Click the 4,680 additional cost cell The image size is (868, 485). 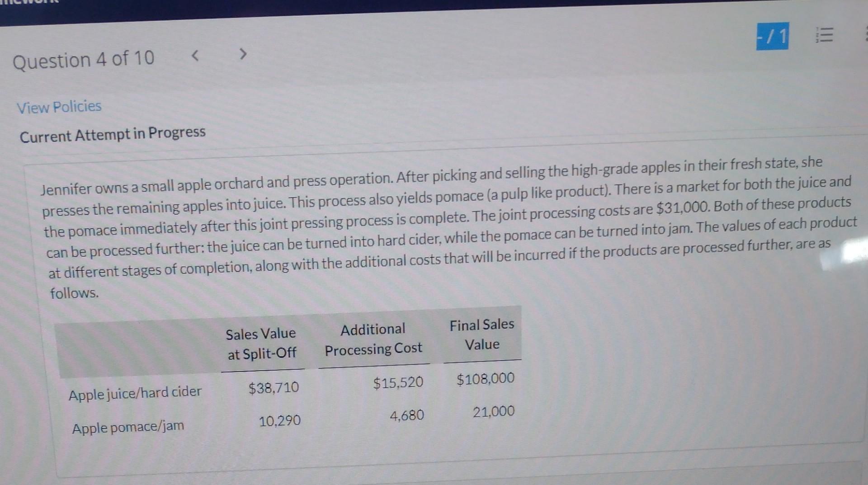tap(407, 415)
